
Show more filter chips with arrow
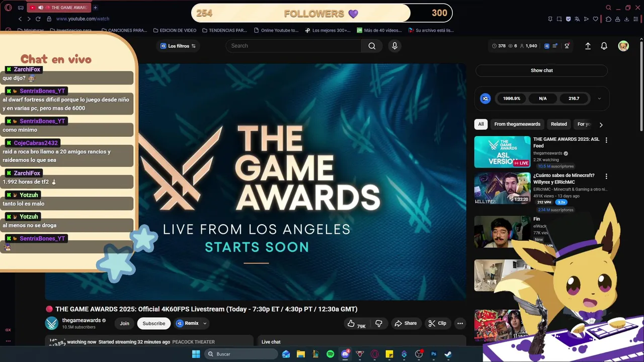pos(601,124)
